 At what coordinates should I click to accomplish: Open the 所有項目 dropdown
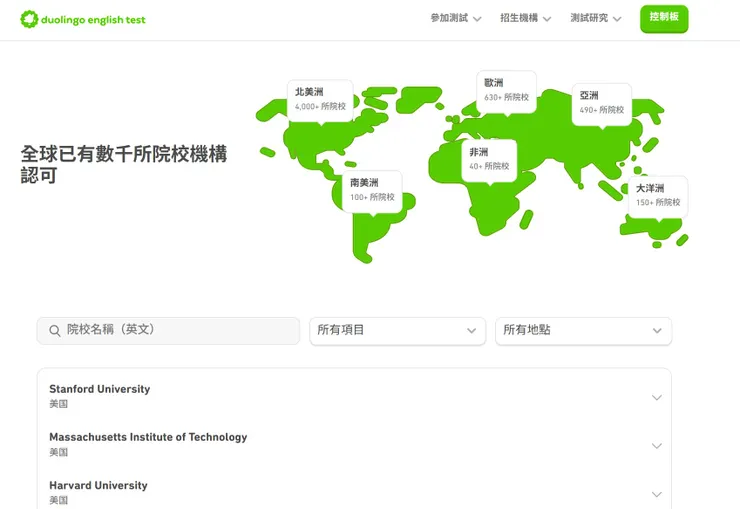click(x=397, y=331)
